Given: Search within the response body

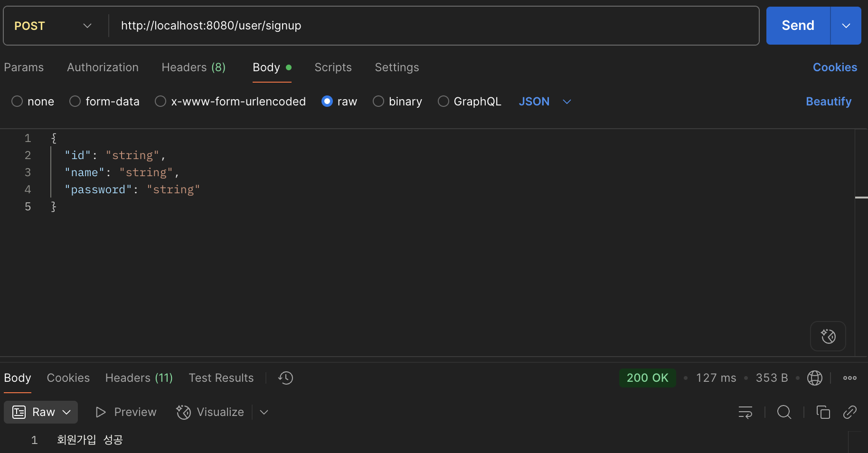Looking at the screenshot, I should point(784,412).
